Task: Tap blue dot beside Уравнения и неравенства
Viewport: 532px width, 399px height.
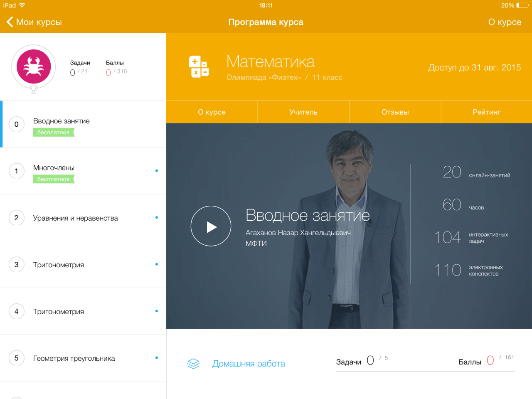Action: coord(157,217)
